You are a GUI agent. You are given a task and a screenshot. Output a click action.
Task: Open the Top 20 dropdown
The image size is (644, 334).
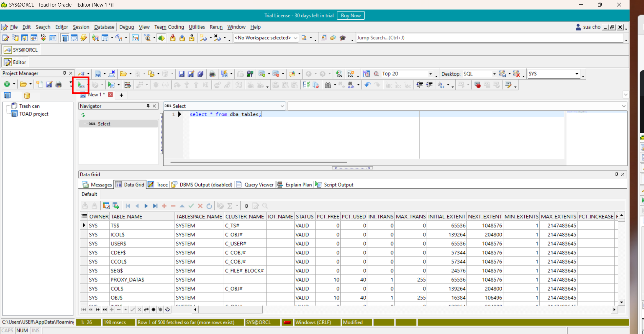click(x=431, y=74)
